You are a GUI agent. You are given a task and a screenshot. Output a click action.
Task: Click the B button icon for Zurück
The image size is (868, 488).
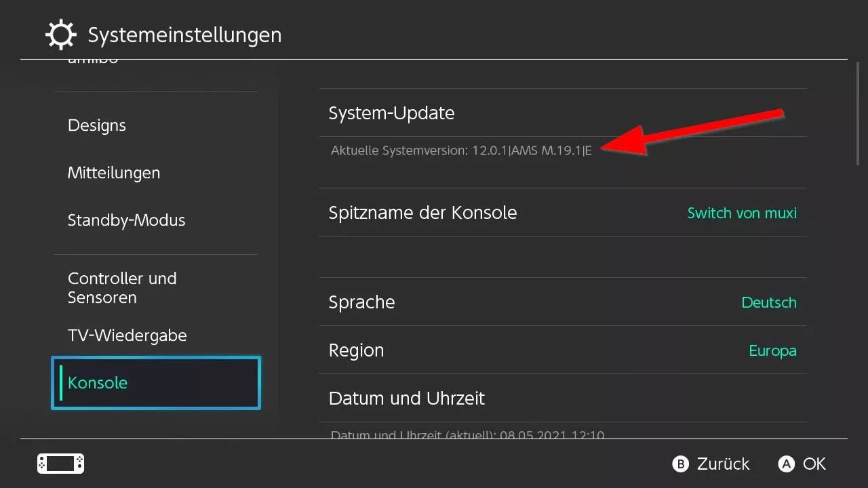(680, 464)
